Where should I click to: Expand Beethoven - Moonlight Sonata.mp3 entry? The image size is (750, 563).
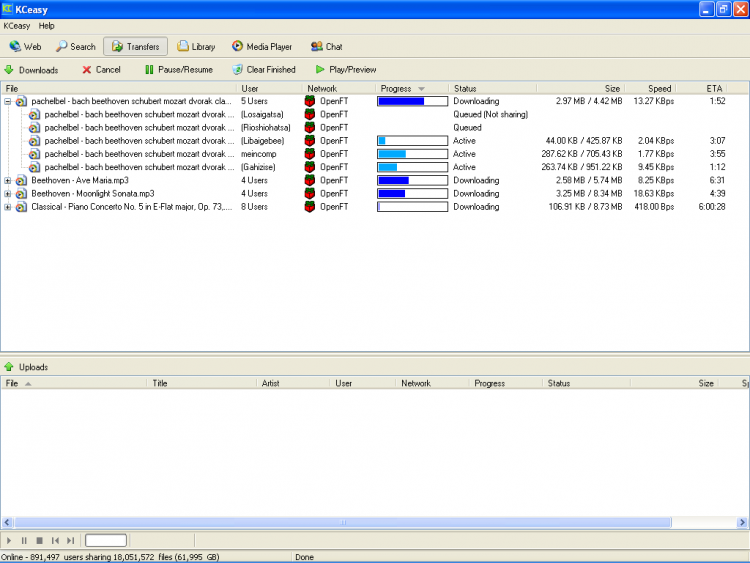(x=8, y=194)
